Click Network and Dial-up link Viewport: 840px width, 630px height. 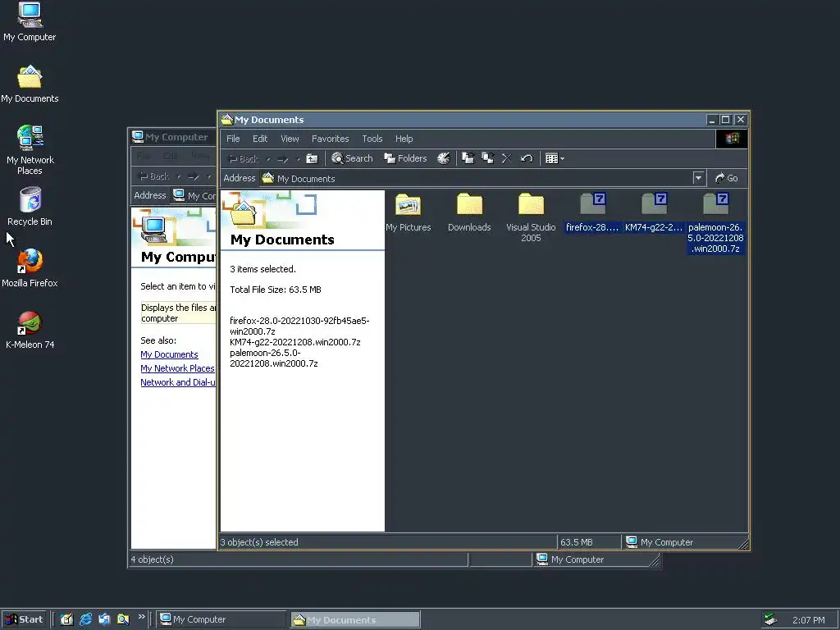178,382
